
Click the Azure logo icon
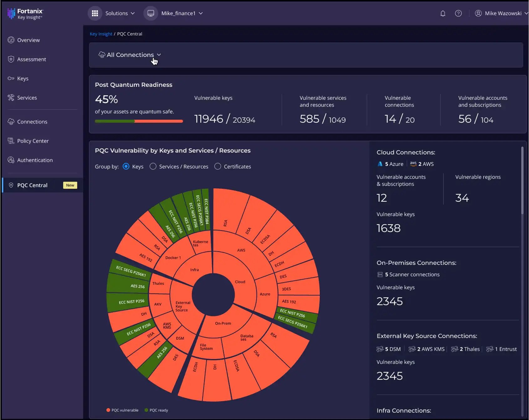click(380, 164)
